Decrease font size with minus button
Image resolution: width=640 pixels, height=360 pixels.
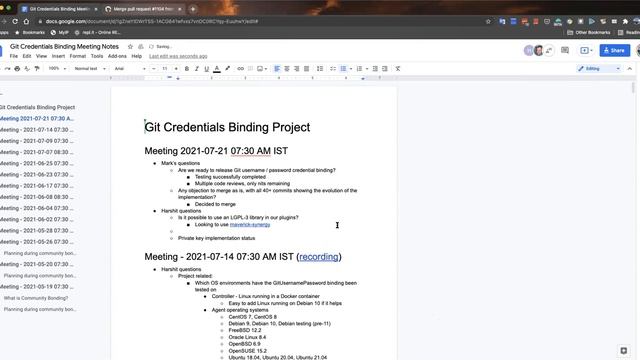coord(154,69)
